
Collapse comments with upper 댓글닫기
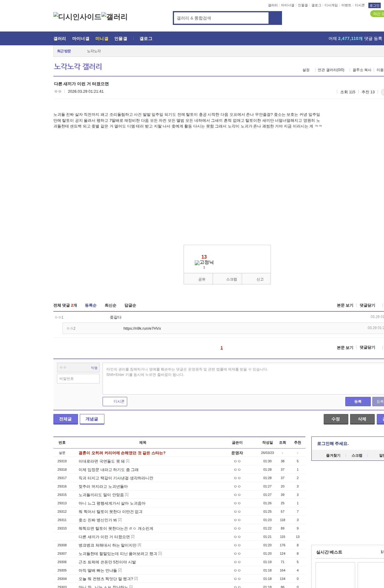click(367, 305)
